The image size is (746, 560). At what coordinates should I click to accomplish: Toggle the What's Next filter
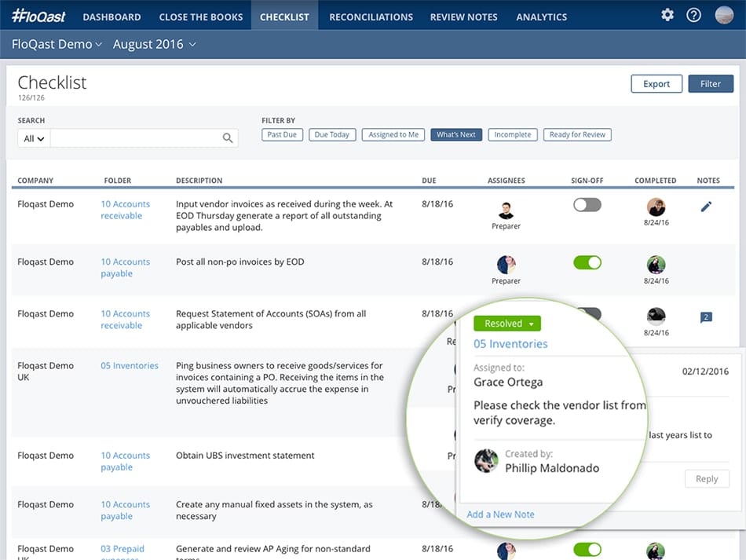coord(456,134)
